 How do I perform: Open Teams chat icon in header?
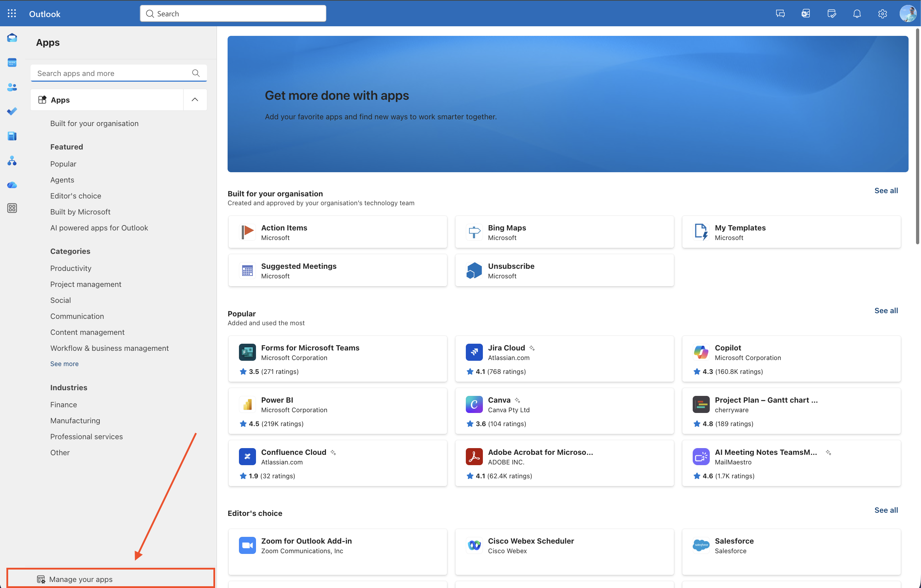pos(780,14)
